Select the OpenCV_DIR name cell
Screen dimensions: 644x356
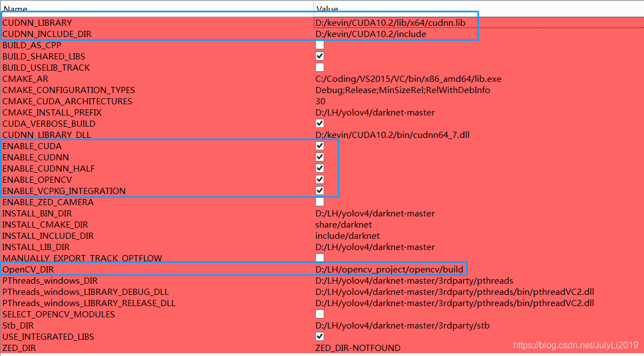(28, 269)
